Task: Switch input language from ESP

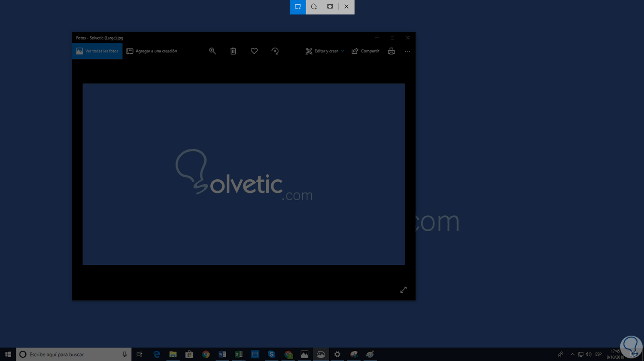Action: (x=598, y=355)
